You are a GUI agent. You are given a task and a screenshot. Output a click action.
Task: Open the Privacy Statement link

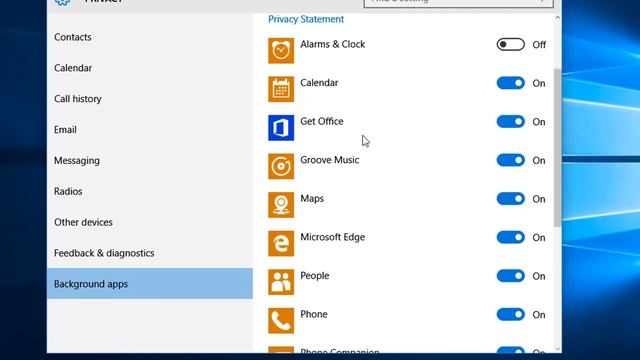point(306,19)
